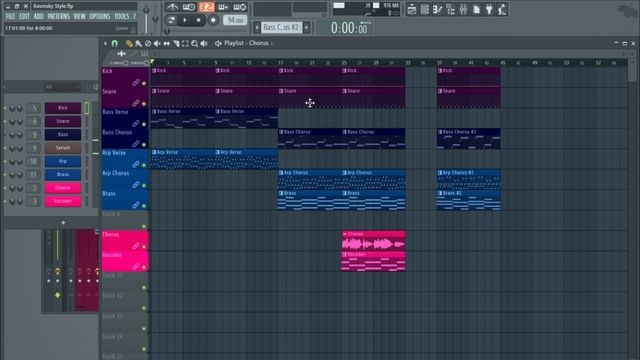Viewport: 640px width, 360px height.
Task: Mute the Kick playlist track
Action: 144,83
